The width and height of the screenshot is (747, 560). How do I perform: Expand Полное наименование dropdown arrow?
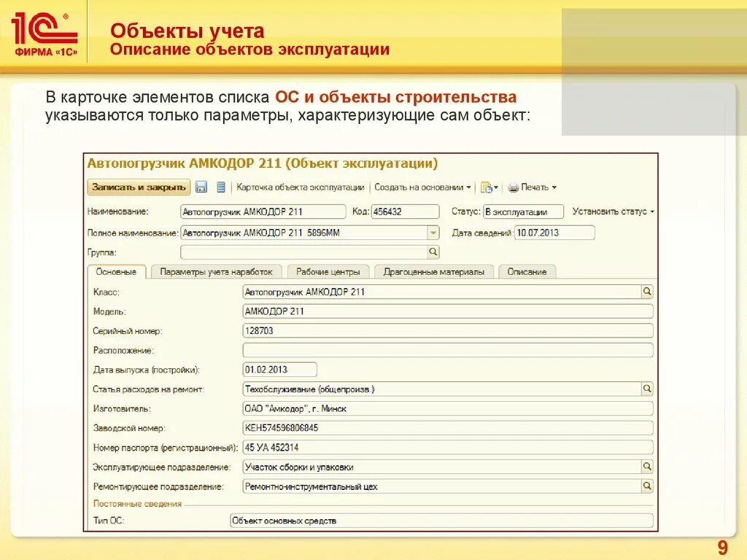tap(433, 233)
